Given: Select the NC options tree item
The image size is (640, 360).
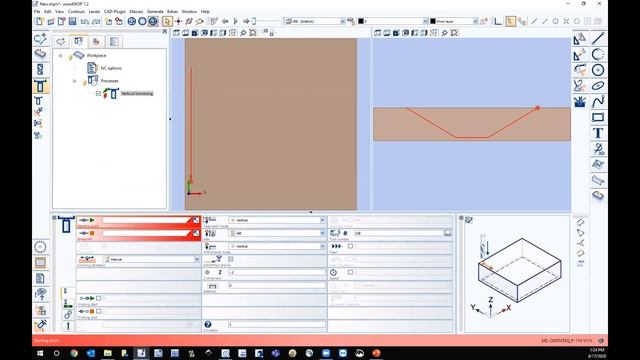Looking at the screenshot, I should pyautogui.click(x=111, y=68).
